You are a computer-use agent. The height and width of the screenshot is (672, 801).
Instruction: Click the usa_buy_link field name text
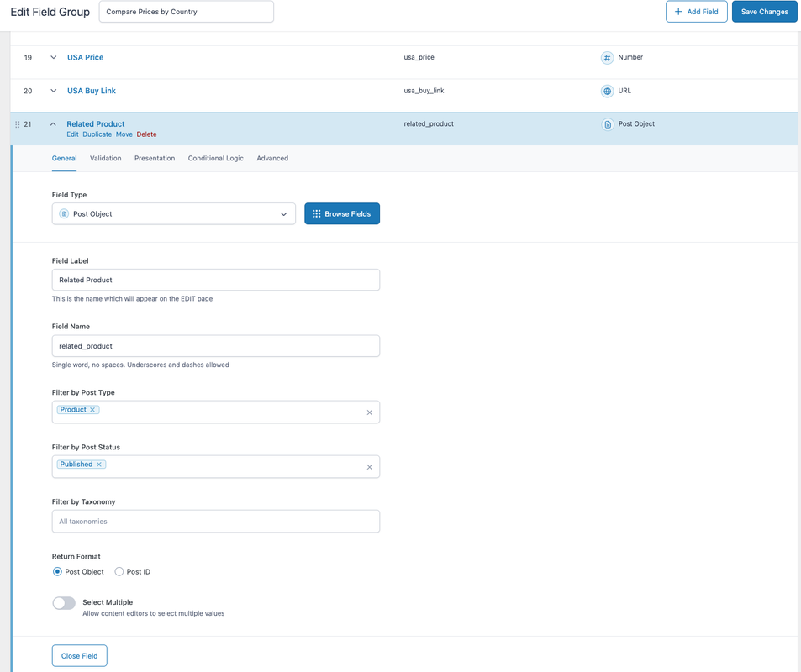[424, 91]
